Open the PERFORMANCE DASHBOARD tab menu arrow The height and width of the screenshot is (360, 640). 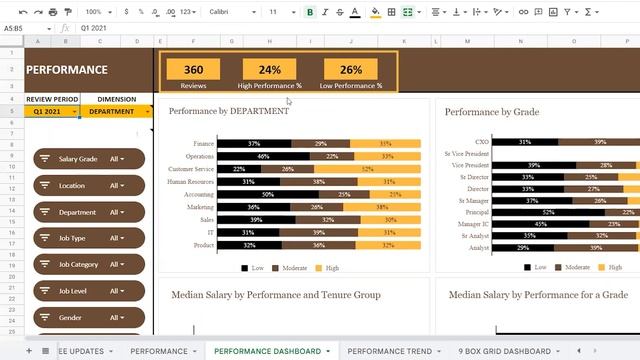pyautogui.click(x=328, y=351)
